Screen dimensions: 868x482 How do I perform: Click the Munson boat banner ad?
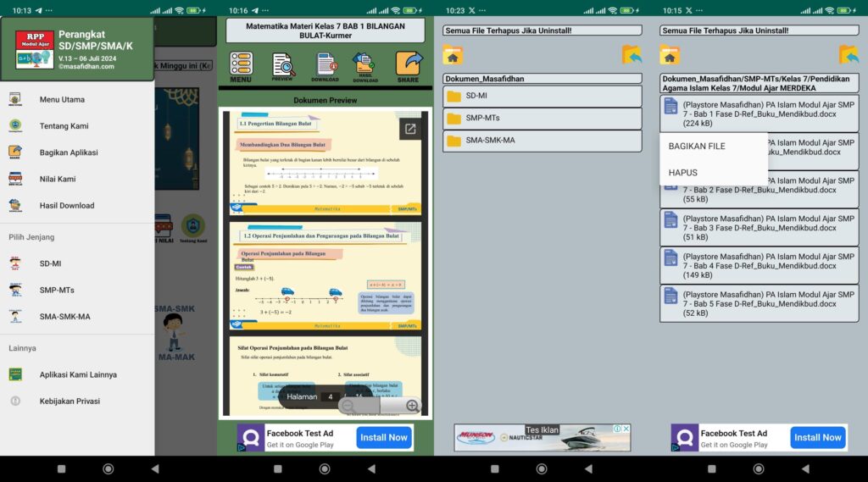coord(542,438)
